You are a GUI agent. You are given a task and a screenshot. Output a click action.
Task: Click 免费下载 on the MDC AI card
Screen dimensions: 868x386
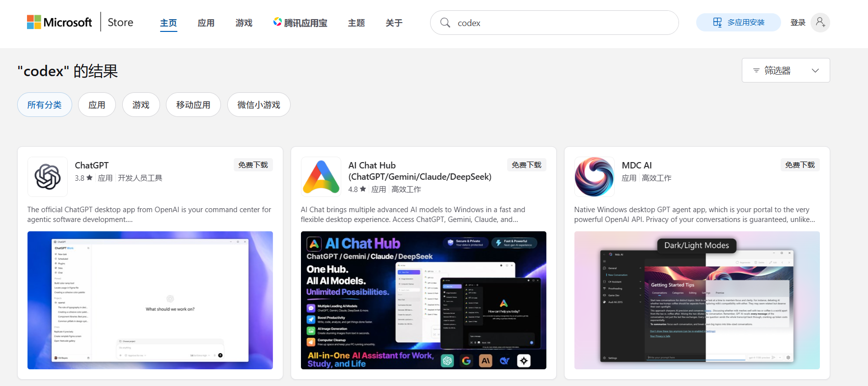click(800, 165)
